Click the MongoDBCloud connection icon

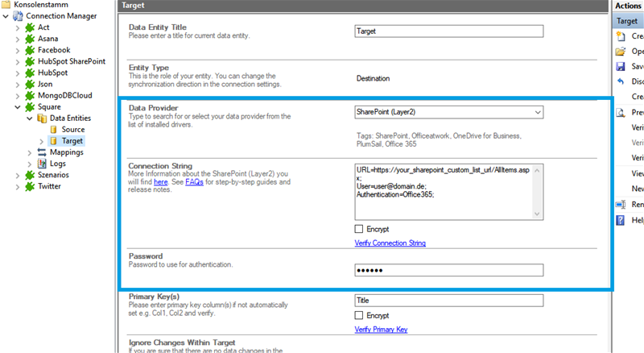coord(31,95)
